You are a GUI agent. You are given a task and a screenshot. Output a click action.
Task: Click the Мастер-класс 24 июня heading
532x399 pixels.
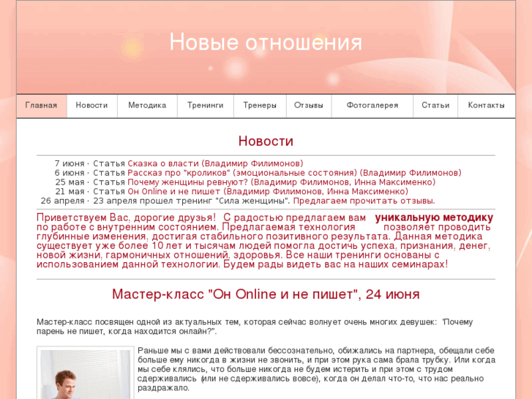[x=266, y=294]
